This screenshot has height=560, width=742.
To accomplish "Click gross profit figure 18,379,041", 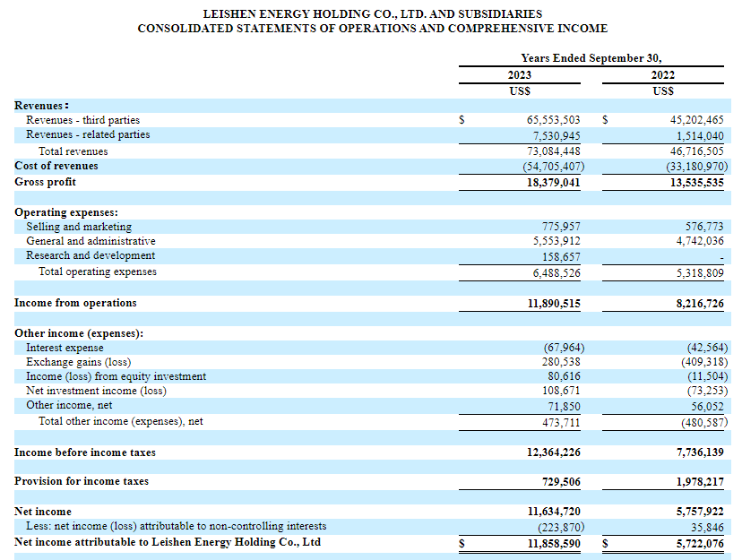I will (554, 183).
